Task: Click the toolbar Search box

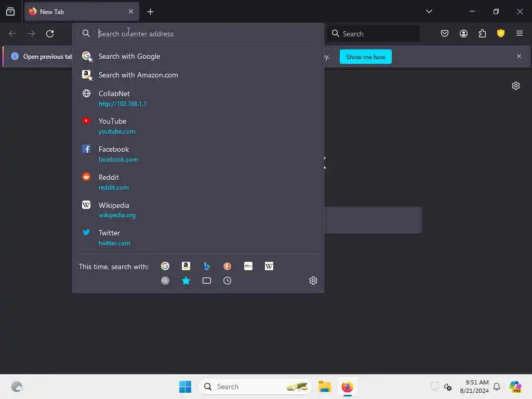Action: tap(373, 34)
